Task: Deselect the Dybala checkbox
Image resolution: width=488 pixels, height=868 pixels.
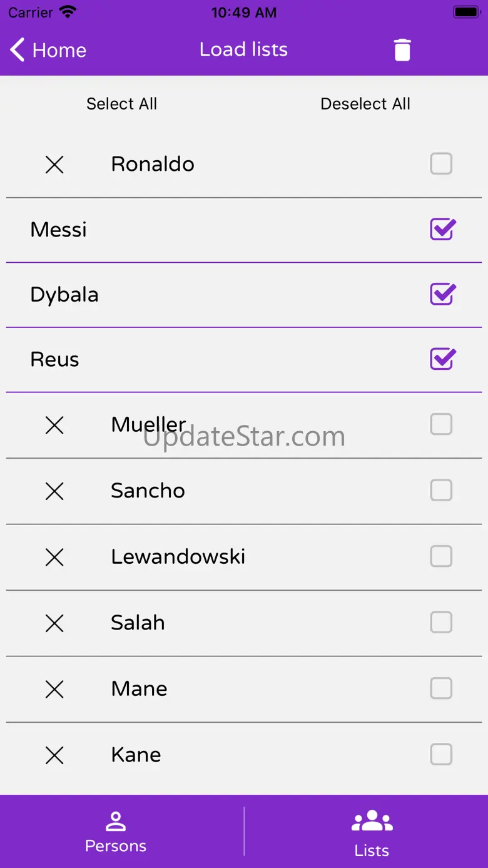Action: 442,294
